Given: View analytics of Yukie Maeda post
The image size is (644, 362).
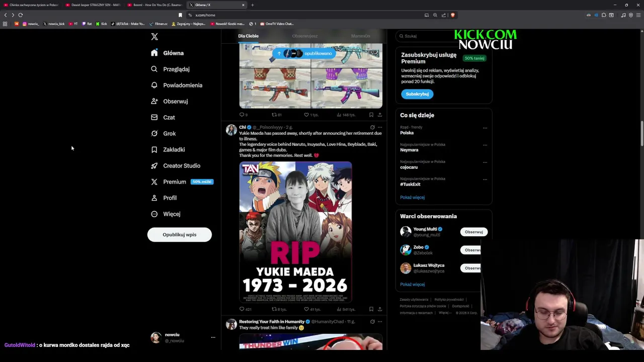Looking at the screenshot, I should [x=346, y=309].
